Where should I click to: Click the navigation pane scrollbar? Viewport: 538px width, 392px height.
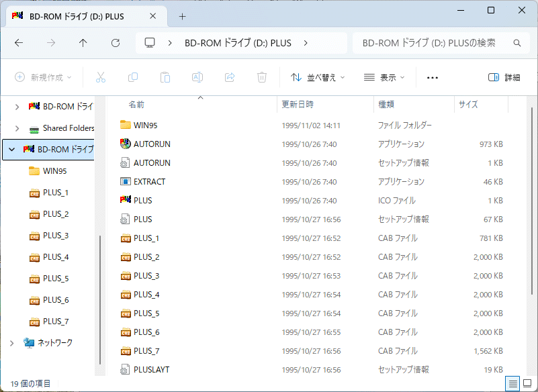coord(99,300)
